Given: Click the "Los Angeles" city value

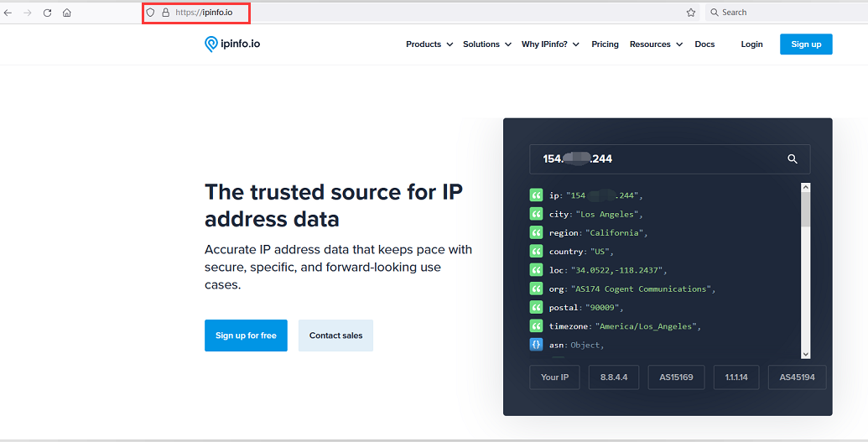Looking at the screenshot, I should 607,215.
